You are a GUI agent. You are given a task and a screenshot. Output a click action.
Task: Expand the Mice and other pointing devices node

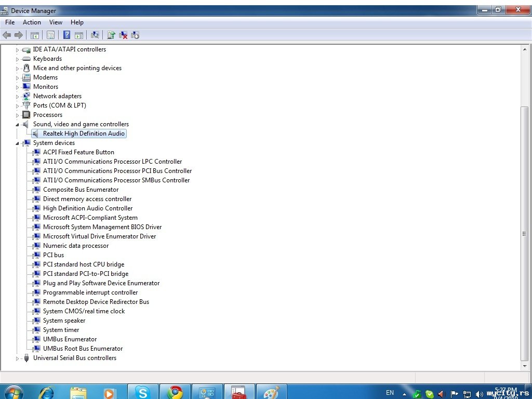tap(17, 69)
